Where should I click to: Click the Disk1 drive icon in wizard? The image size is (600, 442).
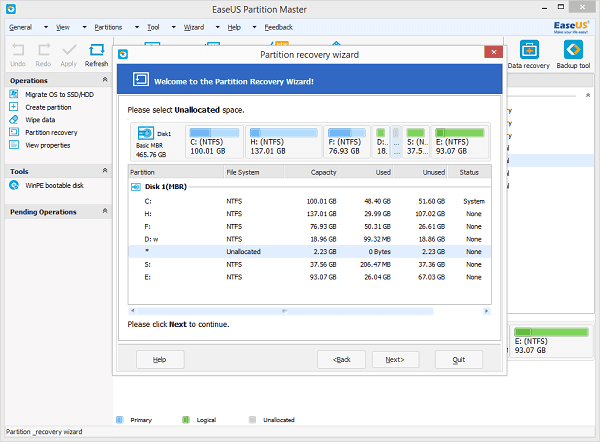[146, 133]
